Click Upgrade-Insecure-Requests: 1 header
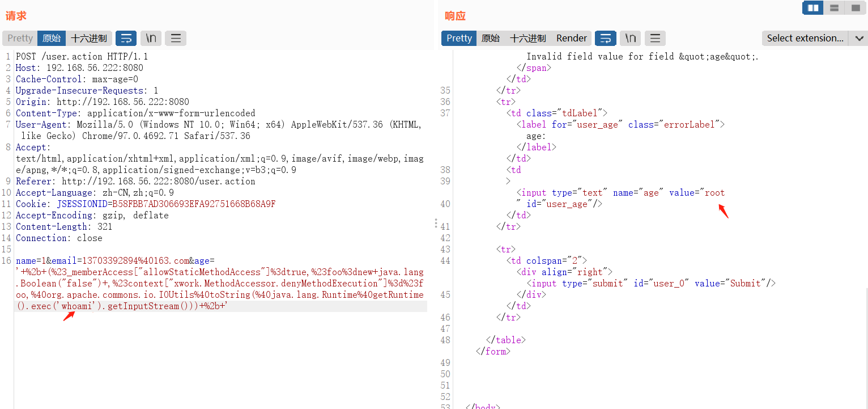 87,90
